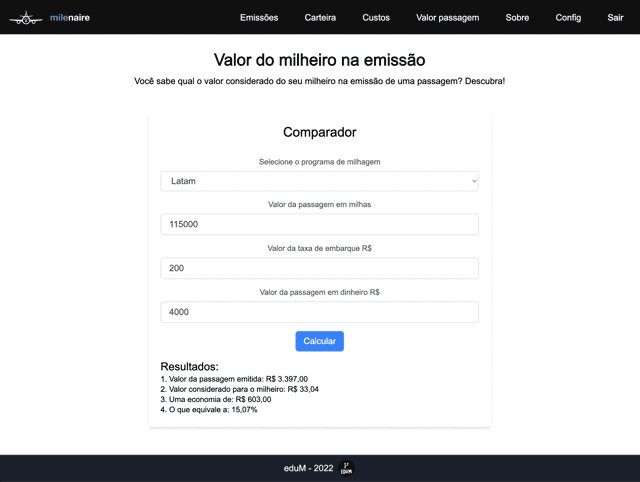Click the 'Selecione o programa de milhagem' label

[320, 162]
